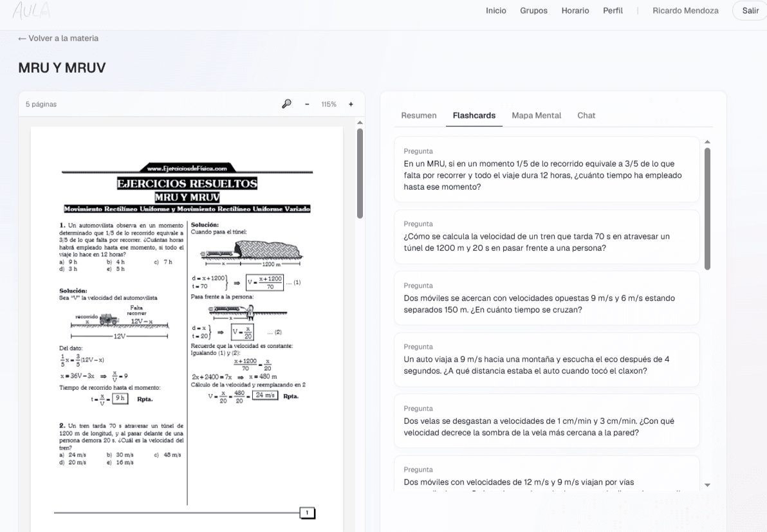This screenshot has height=532, width=767.
Task: Go back via Volver a la materia
Action: pyautogui.click(x=58, y=38)
